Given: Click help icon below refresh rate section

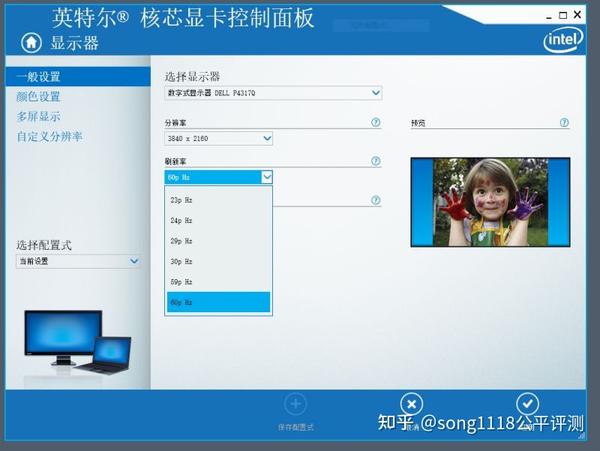Looking at the screenshot, I should coord(375,200).
